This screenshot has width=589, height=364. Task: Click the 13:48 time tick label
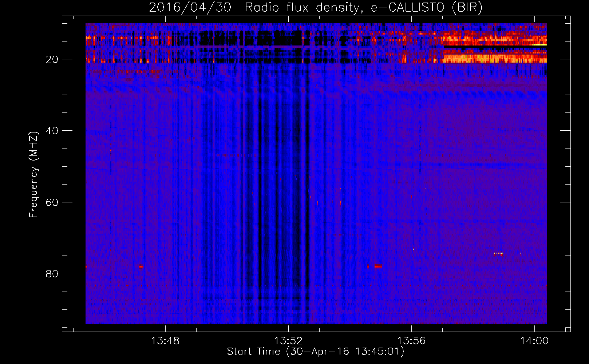click(x=165, y=341)
